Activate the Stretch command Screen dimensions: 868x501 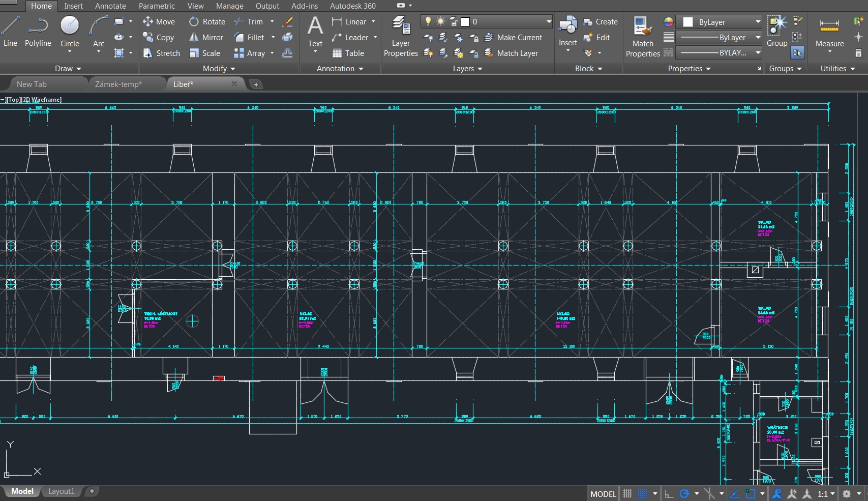[162, 53]
